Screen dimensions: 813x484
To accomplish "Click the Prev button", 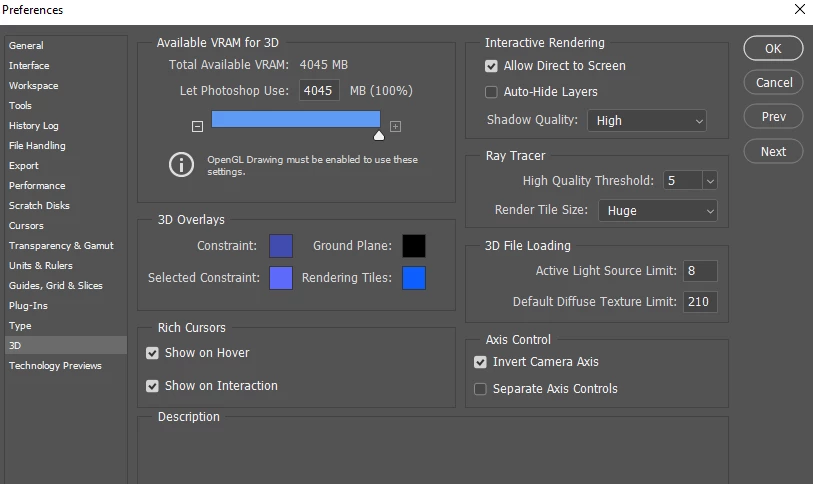I will tap(773, 117).
